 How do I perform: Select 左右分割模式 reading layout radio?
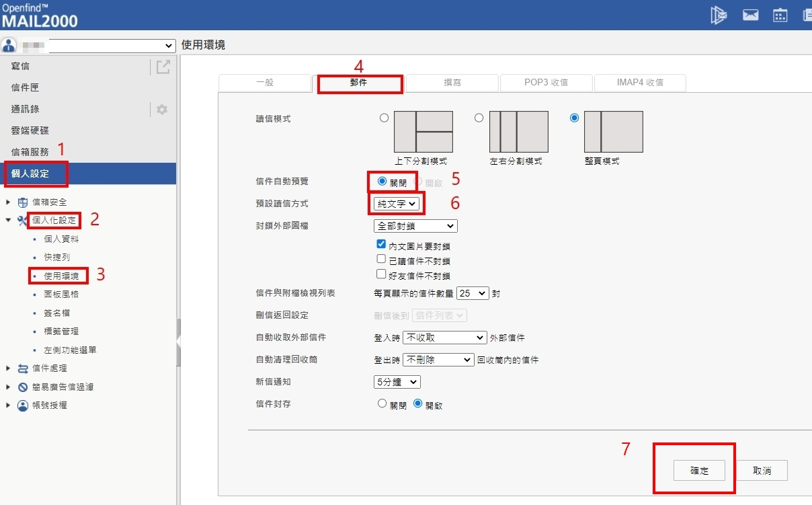pos(479,118)
